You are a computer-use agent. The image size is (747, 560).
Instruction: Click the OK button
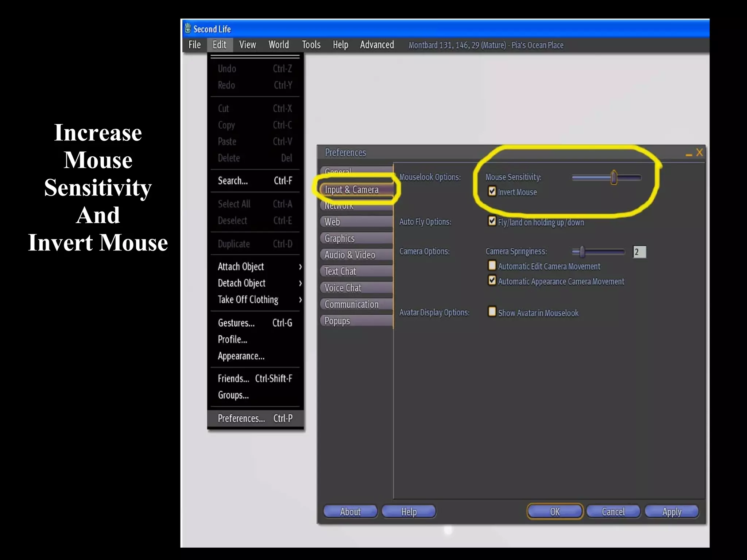point(555,512)
